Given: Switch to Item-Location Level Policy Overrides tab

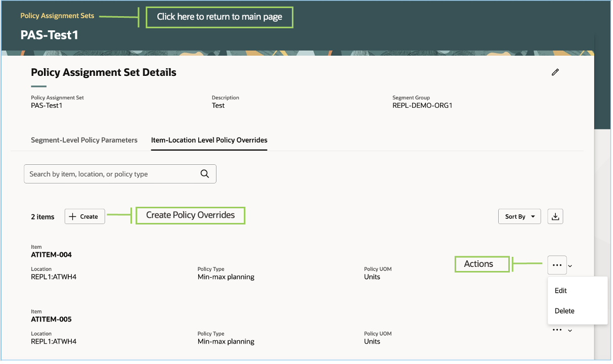Looking at the screenshot, I should (x=209, y=140).
